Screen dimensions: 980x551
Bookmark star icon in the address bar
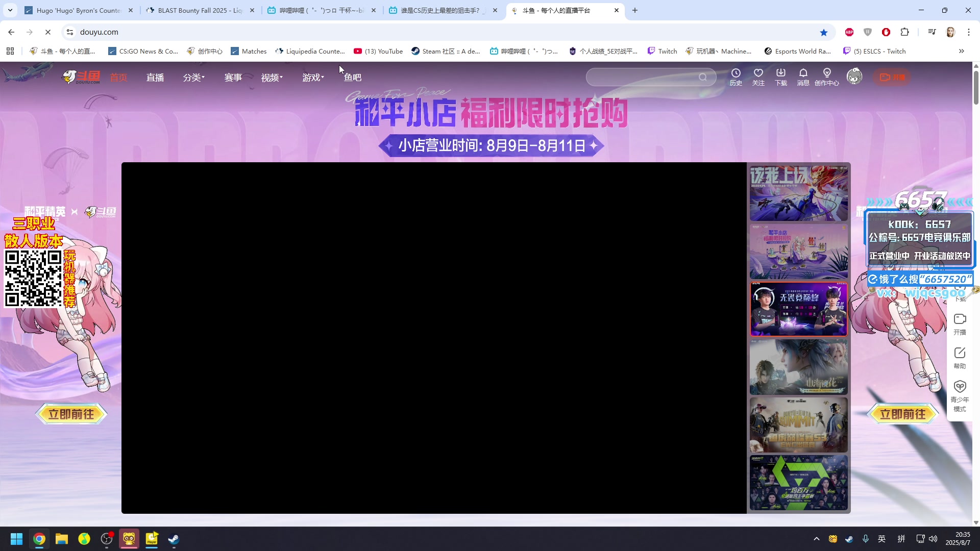click(x=824, y=32)
